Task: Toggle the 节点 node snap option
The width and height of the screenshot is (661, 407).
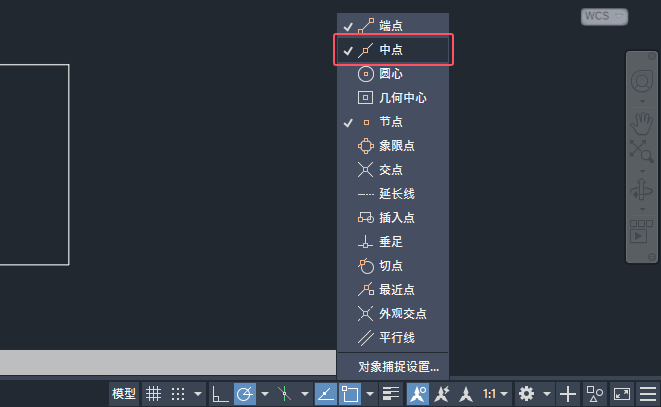Action: 392,122
